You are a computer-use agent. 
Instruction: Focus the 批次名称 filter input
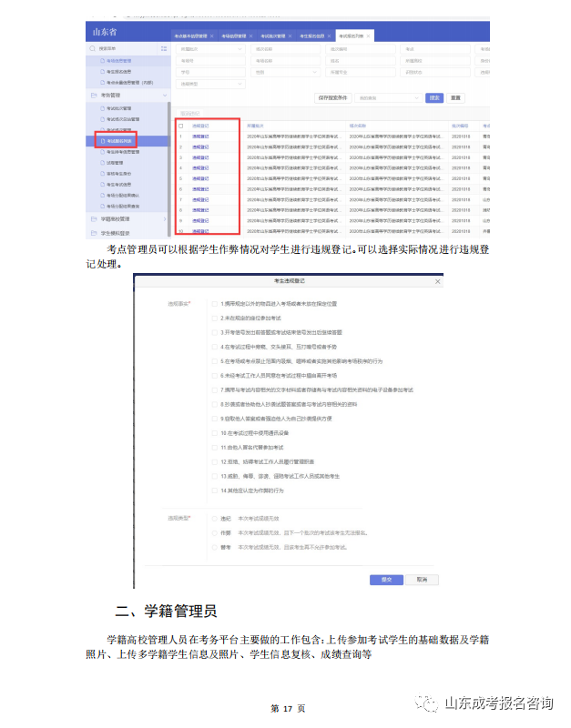(x=285, y=49)
